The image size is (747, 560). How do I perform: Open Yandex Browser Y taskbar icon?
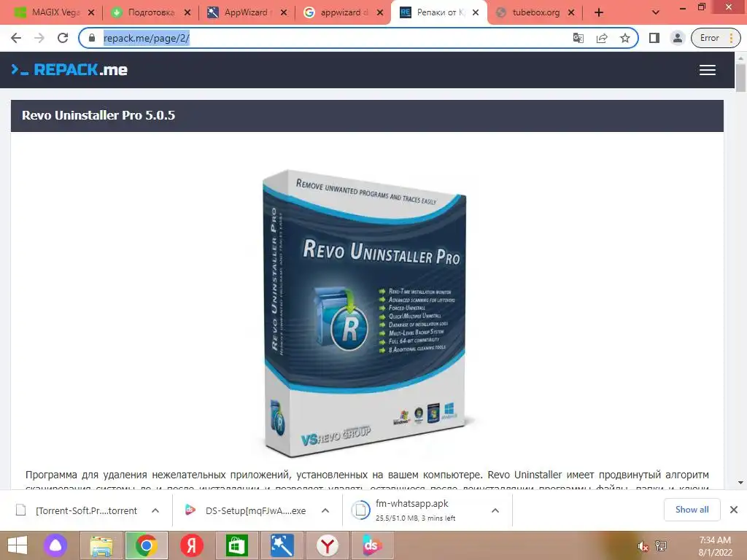point(328,545)
